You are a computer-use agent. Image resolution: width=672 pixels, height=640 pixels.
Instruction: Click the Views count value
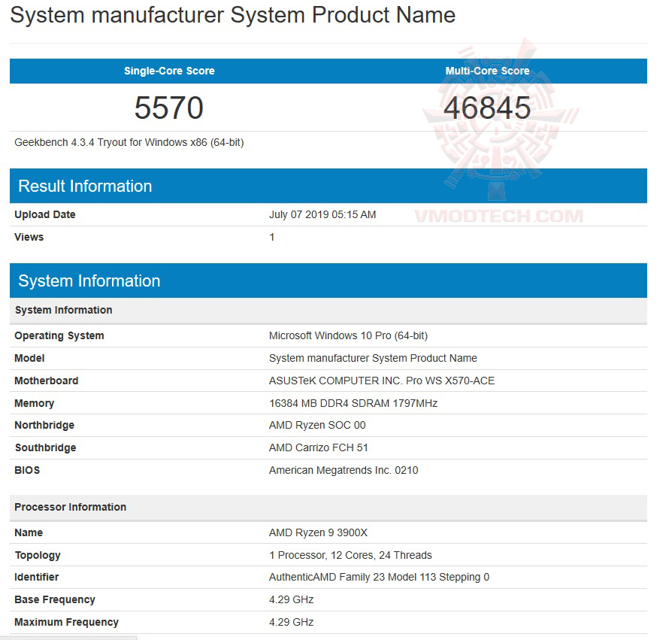click(x=271, y=237)
